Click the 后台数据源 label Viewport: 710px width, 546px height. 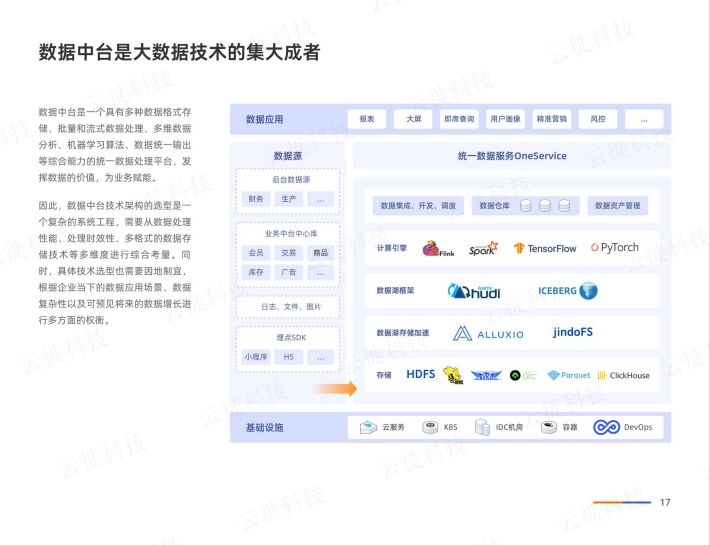pyautogui.click(x=291, y=179)
